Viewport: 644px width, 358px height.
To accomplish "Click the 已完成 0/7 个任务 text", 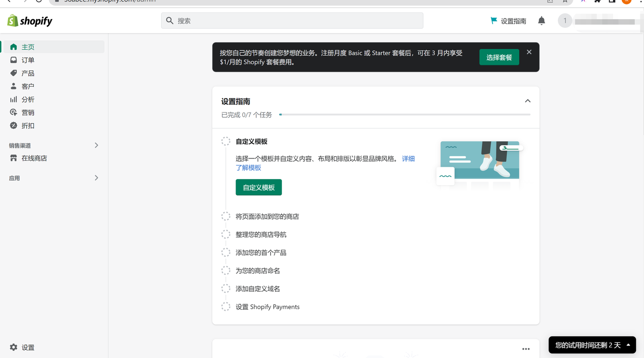I will point(247,115).
